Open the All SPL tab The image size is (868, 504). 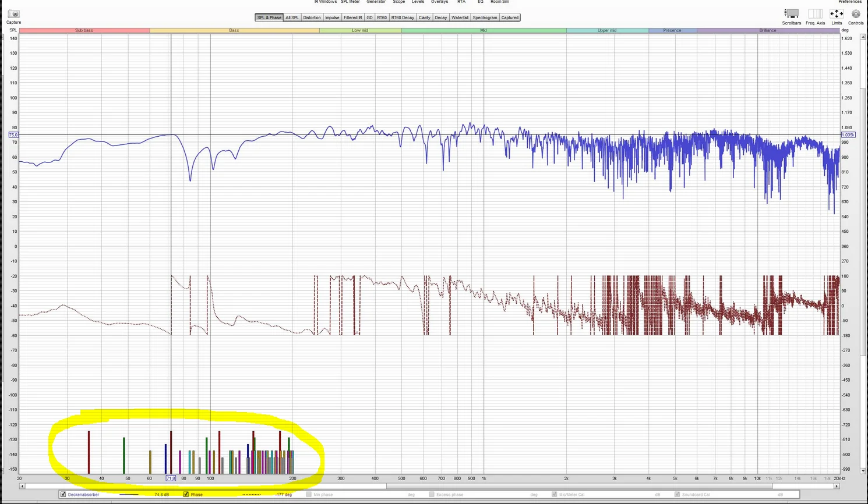(292, 17)
